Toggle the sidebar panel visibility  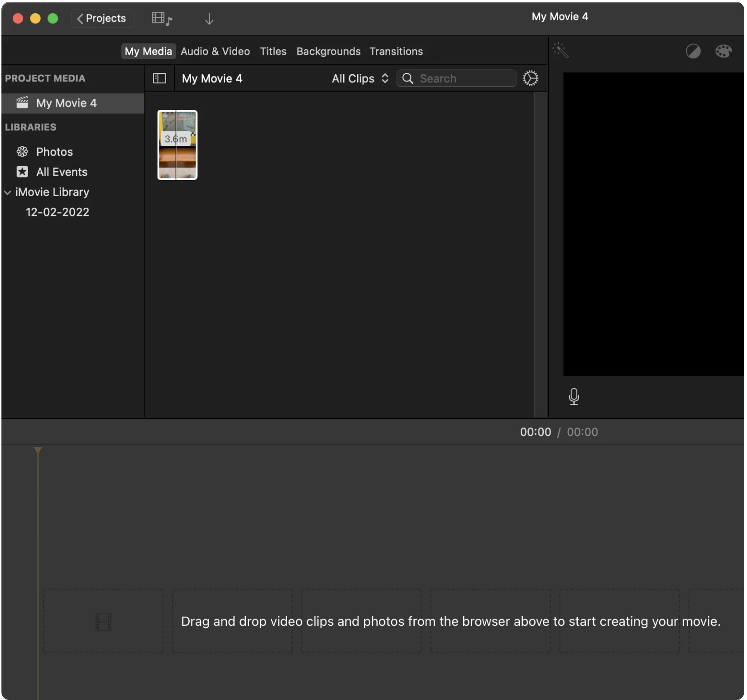coord(159,78)
